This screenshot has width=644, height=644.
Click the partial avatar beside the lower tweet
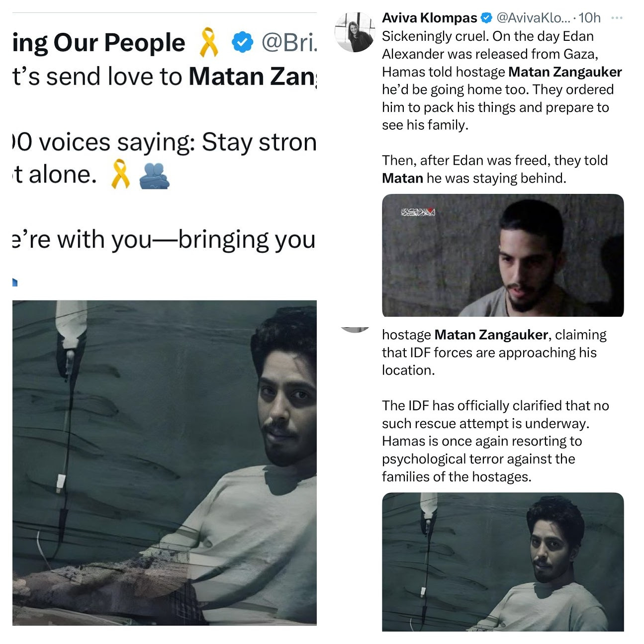pos(355,329)
